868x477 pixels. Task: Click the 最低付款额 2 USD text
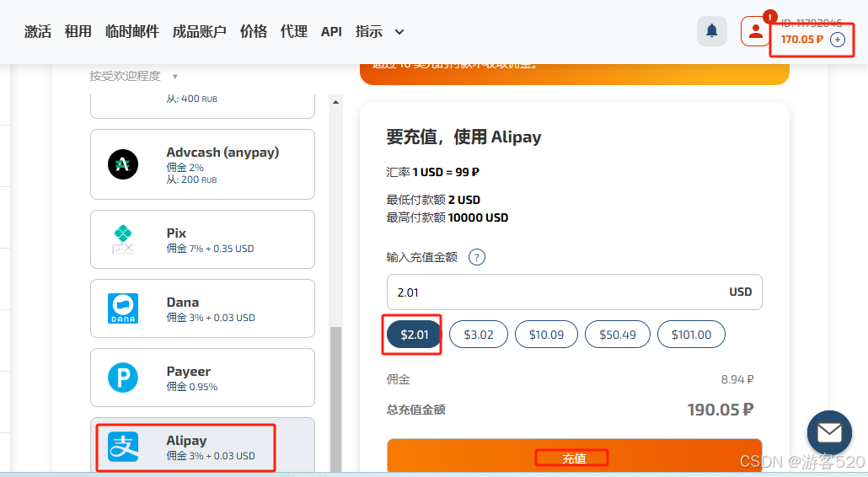click(x=433, y=200)
